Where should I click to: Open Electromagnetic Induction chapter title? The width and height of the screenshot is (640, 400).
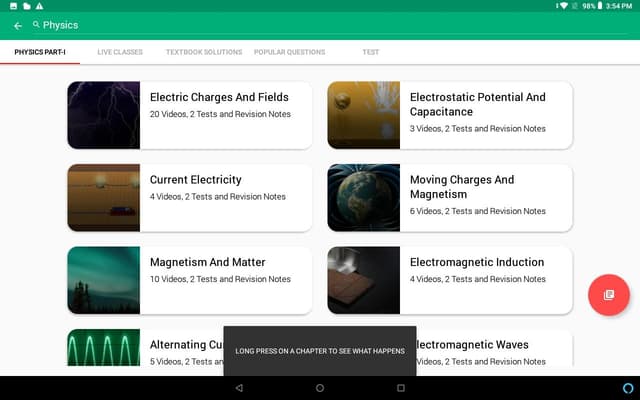click(x=477, y=262)
